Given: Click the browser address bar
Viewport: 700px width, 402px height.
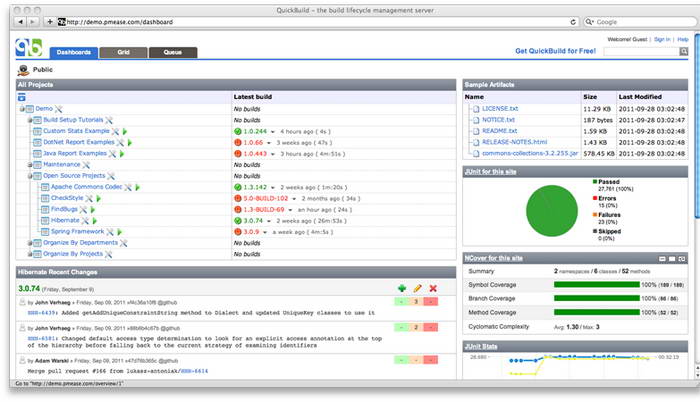Looking at the screenshot, I should point(317,22).
